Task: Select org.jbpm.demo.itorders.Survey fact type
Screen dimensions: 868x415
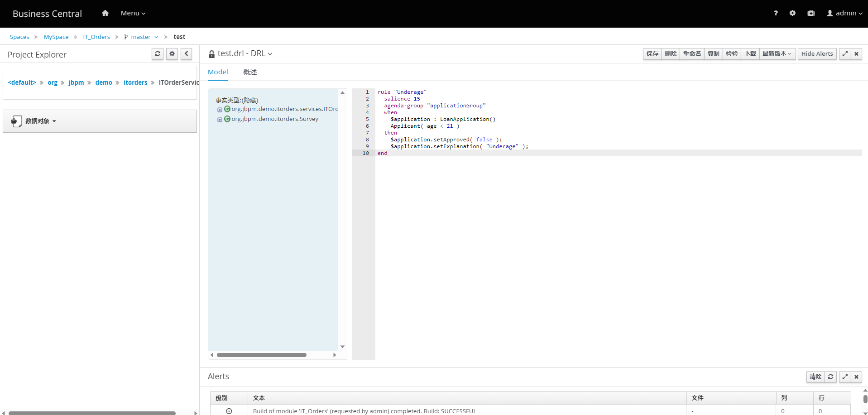Action: pos(275,119)
